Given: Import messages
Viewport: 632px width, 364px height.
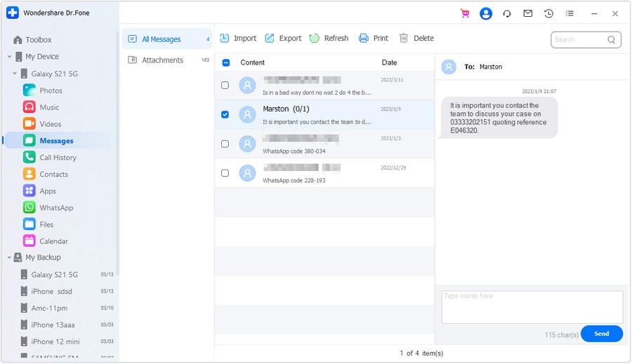Looking at the screenshot, I should coord(238,38).
